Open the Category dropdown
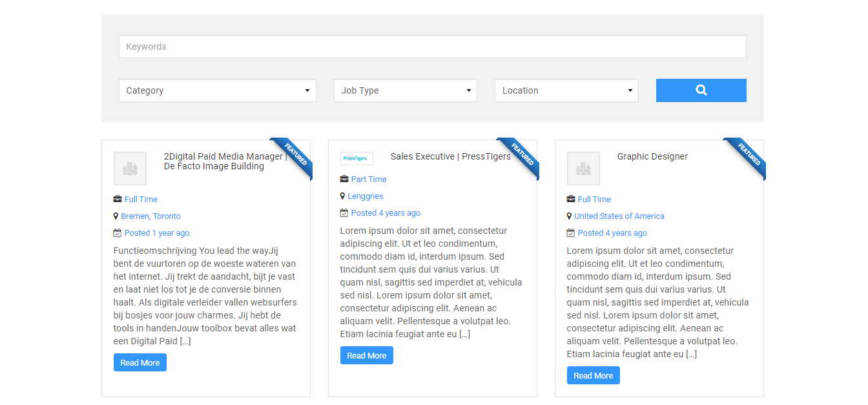868x405 pixels. 218,90
